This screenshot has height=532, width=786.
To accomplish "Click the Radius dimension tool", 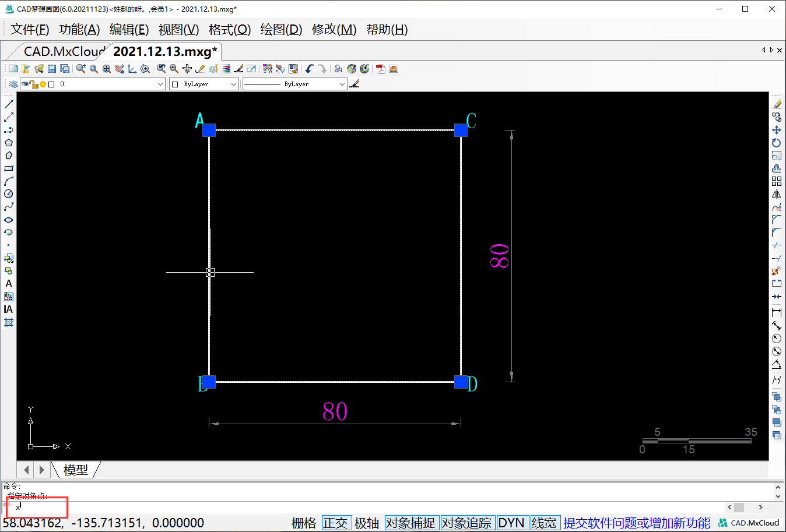I will [x=777, y=339].
